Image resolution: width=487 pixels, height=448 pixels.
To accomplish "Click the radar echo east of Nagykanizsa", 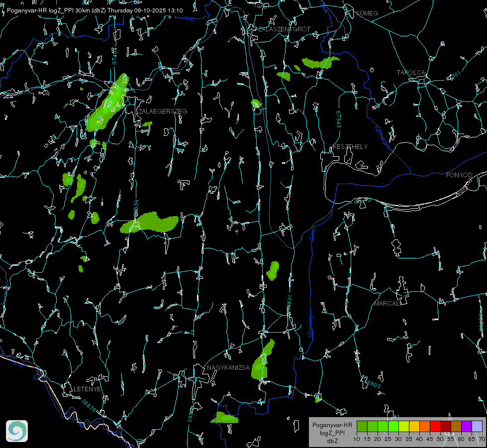I will click(263, 360).
